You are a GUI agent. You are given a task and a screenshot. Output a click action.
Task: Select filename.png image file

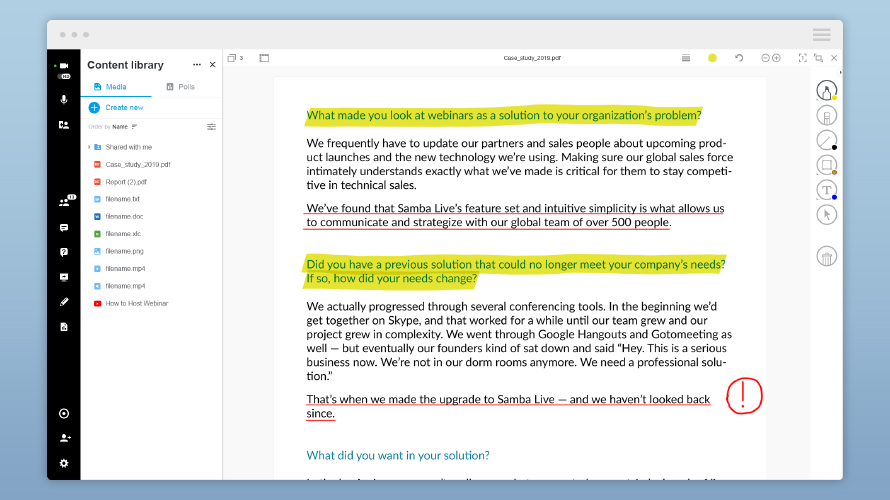[118, 251]
